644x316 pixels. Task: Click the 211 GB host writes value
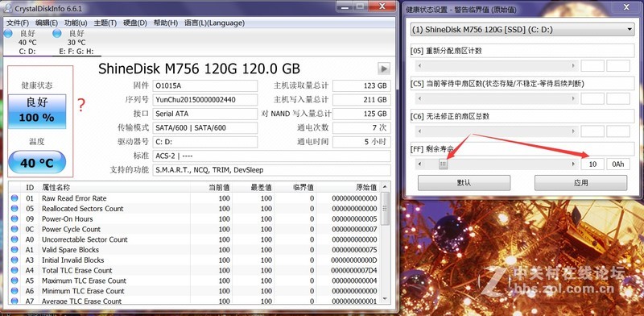pyautogui.click(x=361, y=100)
